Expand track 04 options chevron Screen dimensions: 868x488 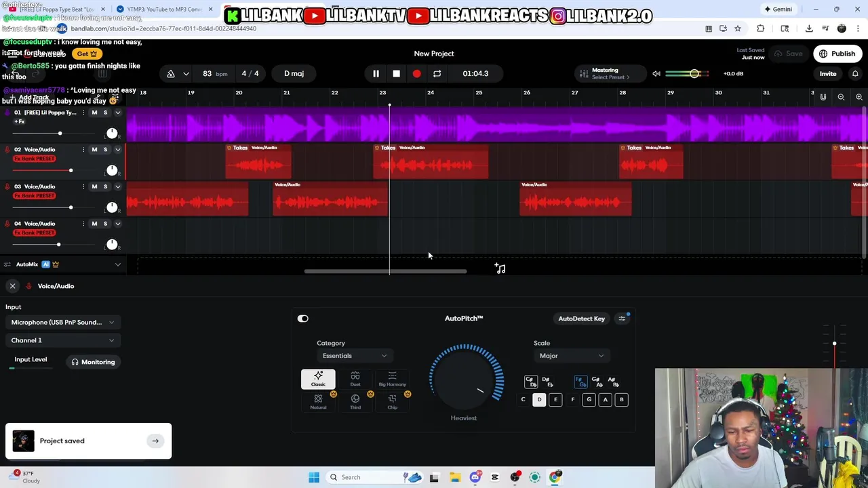[117, 224]
